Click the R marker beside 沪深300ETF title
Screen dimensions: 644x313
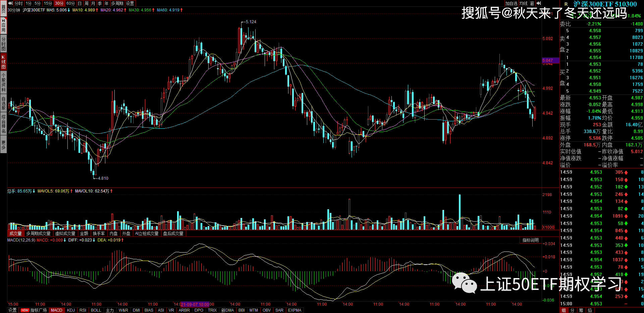(566, 4)
